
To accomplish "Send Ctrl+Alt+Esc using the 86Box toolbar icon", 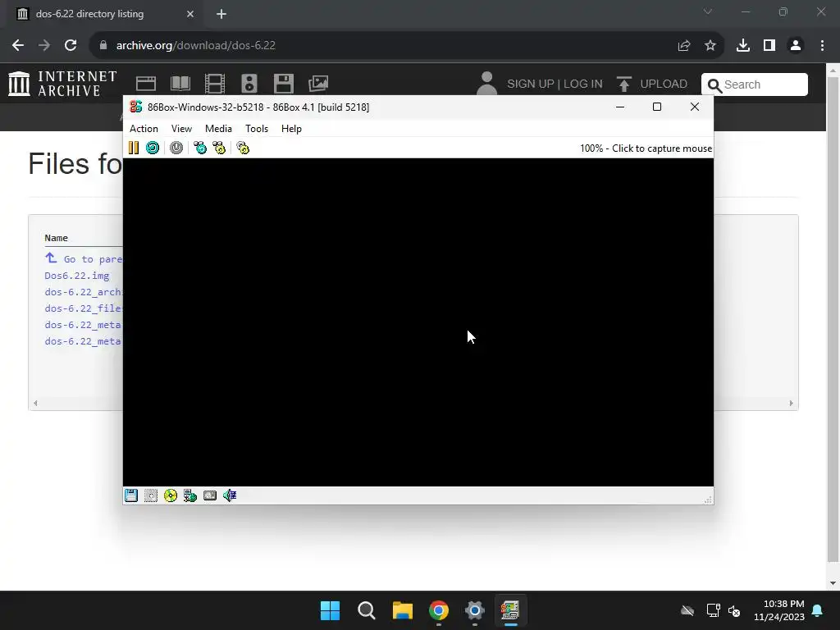I will point(219,148).
